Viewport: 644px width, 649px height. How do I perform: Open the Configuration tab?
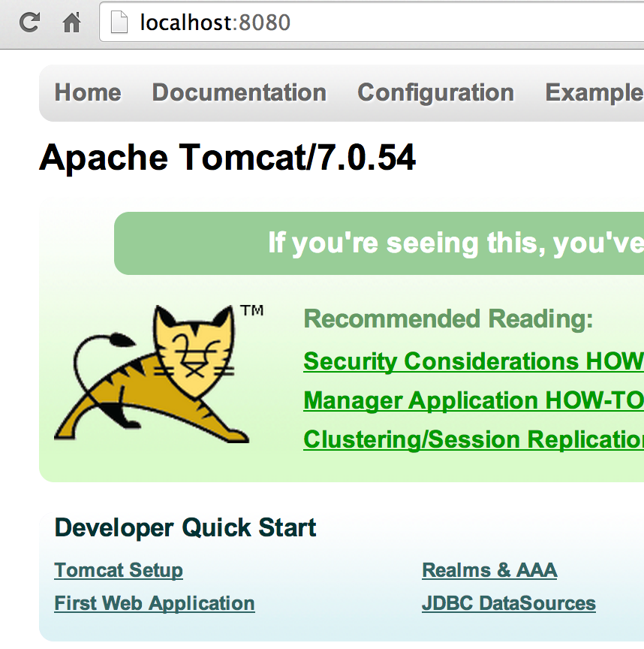[435, 92]
